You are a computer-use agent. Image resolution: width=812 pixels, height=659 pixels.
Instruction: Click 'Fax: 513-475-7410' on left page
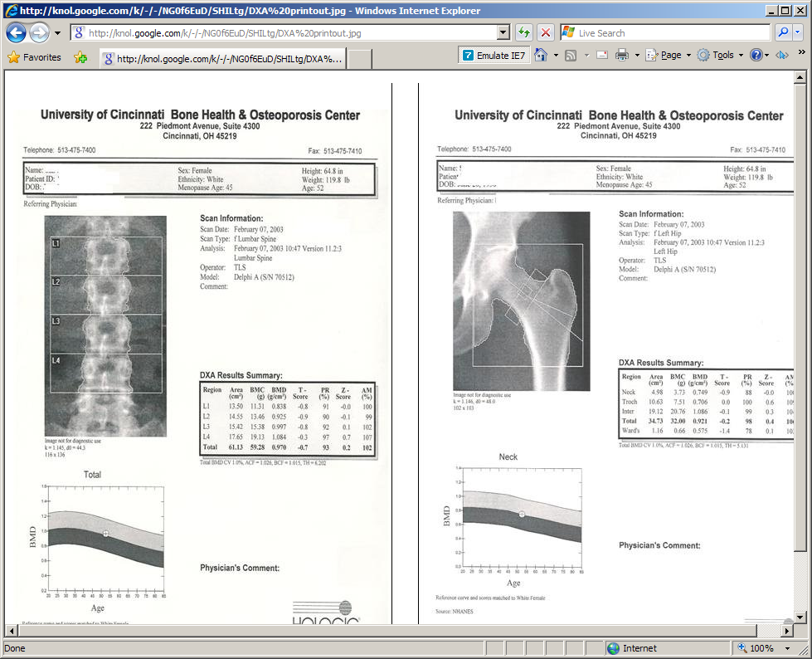pos(335,151)
